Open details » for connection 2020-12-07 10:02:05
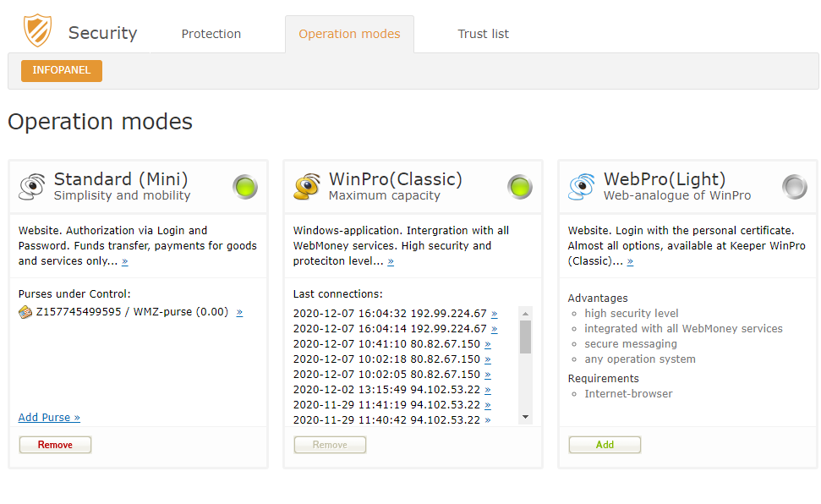Viewport: 821px width, 504px height. click(x=488, y=375)
